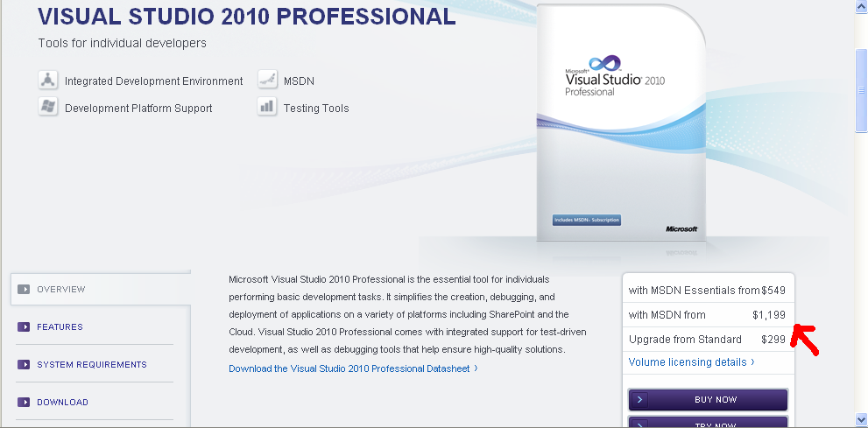868x428 pixels.
Task: Click the $549 price text
Action: [x=773, y=291]
